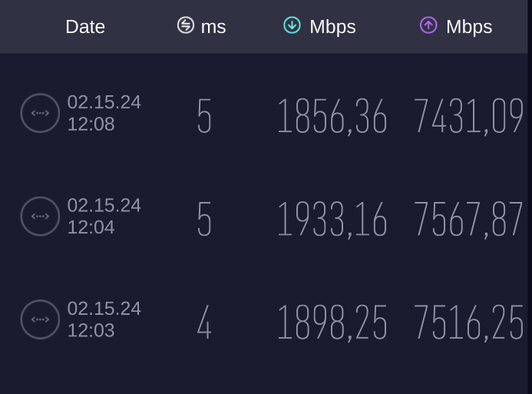Select the 1933,16 download speed value

point(332,219)
